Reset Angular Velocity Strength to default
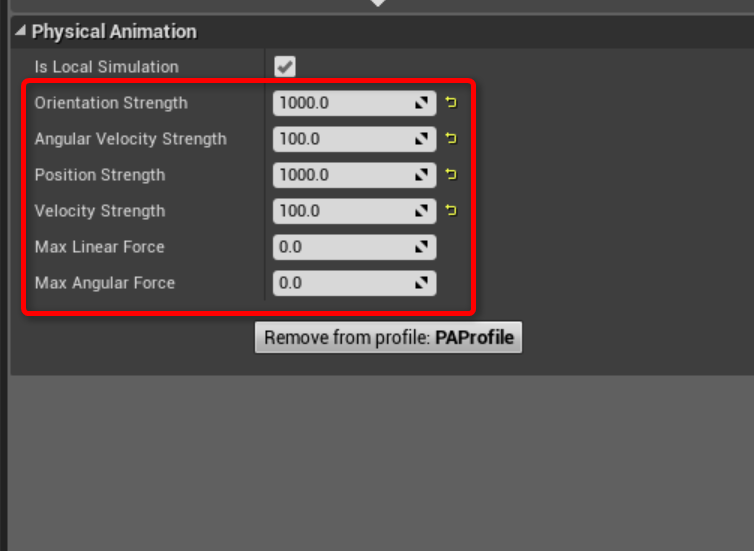Image resolution: width=754 pixels, height=551 pixels. 451,138
